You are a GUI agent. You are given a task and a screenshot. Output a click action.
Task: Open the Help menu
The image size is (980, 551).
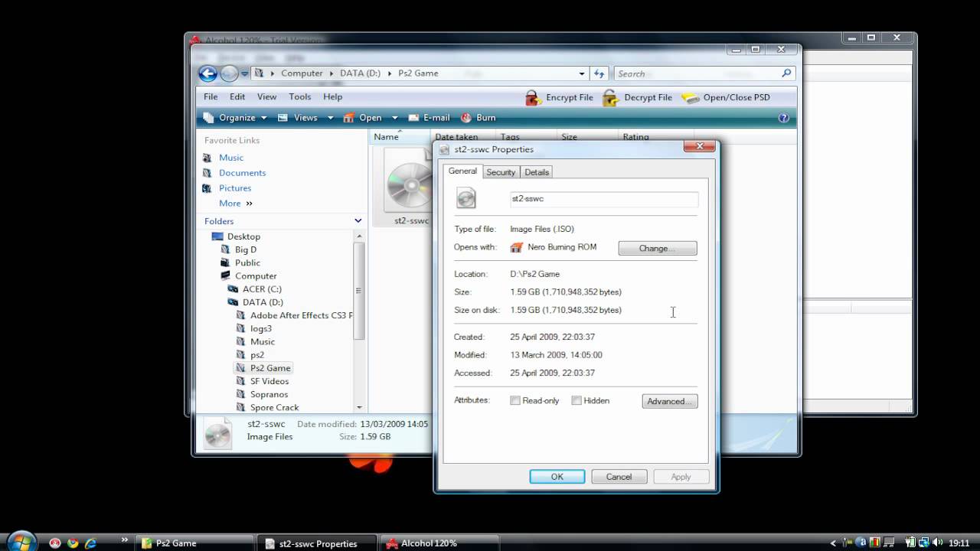pyautogui.click(x=333, y=97)
